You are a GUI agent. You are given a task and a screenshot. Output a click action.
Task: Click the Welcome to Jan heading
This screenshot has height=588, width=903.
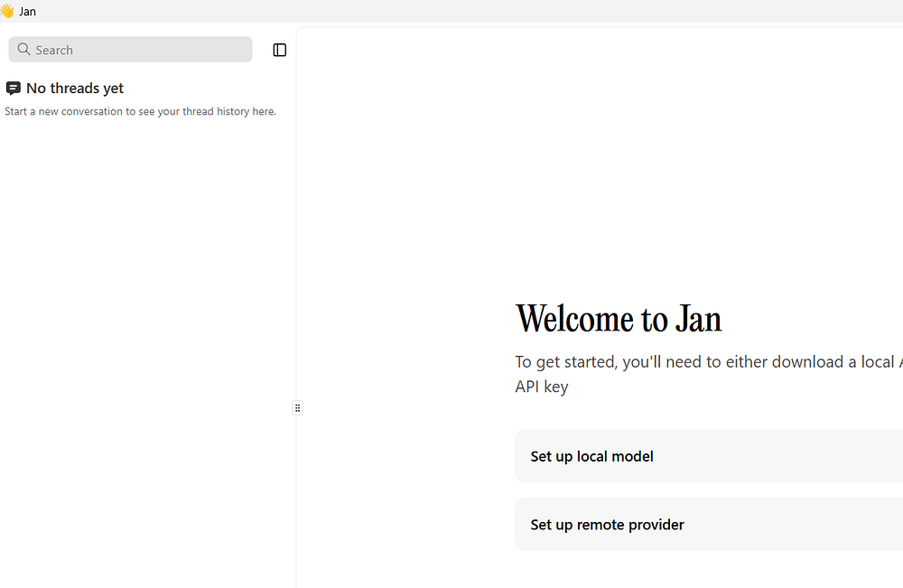[x=619, y=319]
